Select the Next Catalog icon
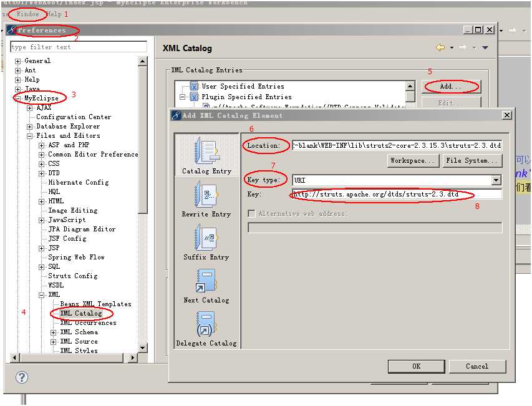Viewport: 532px width, 406px height. 206,281
